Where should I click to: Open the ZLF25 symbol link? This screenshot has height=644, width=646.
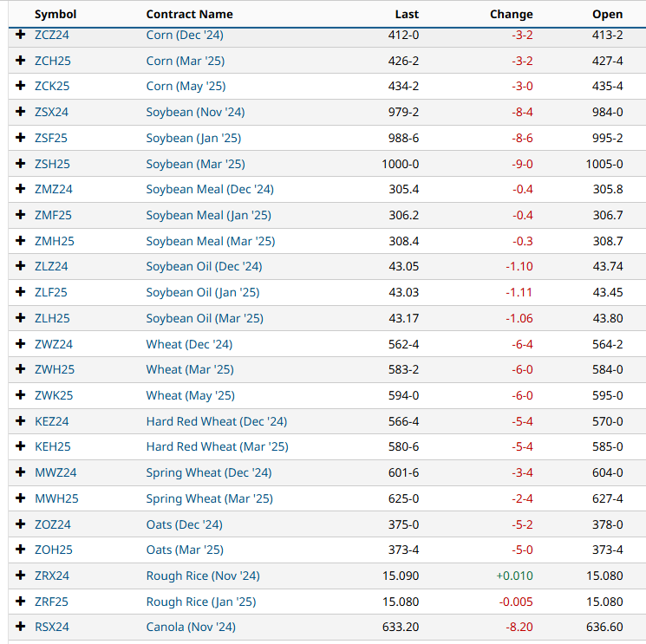[x=51, y=292]
